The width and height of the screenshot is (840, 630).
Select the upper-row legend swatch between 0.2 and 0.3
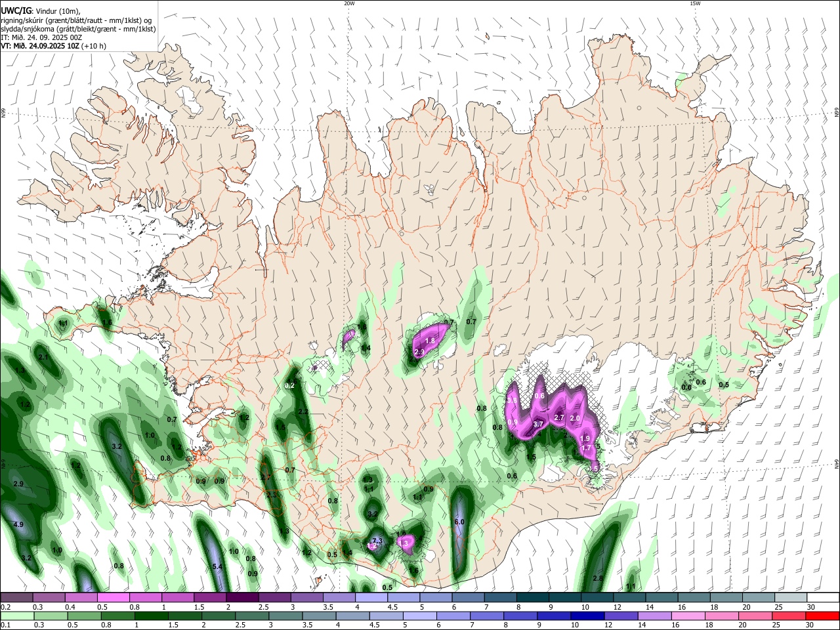tap(17, 598)
